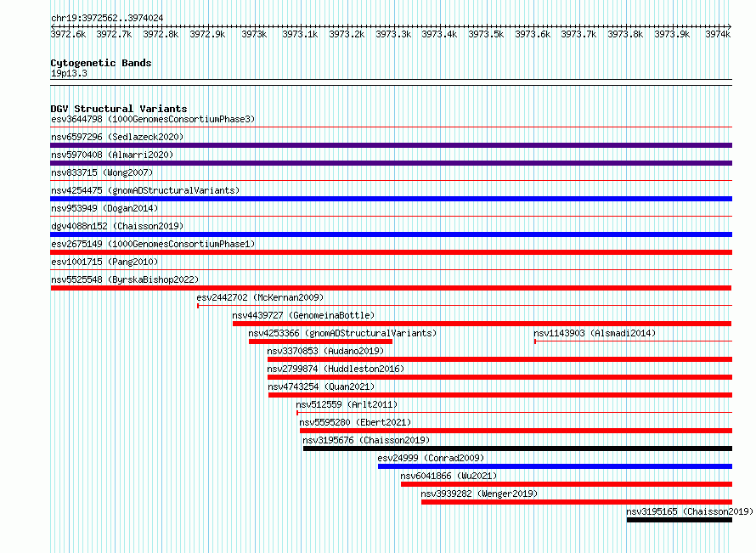This screenshot has width=756, height=553.
Task: Click the 3973.2k ruler position label
Action: point(347,34)
